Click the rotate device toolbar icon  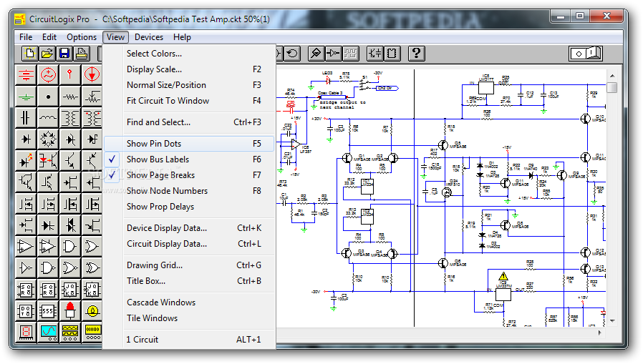pos(292,53)
